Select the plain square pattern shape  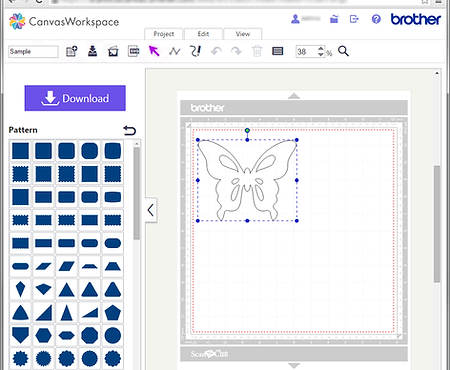(20, 151)
